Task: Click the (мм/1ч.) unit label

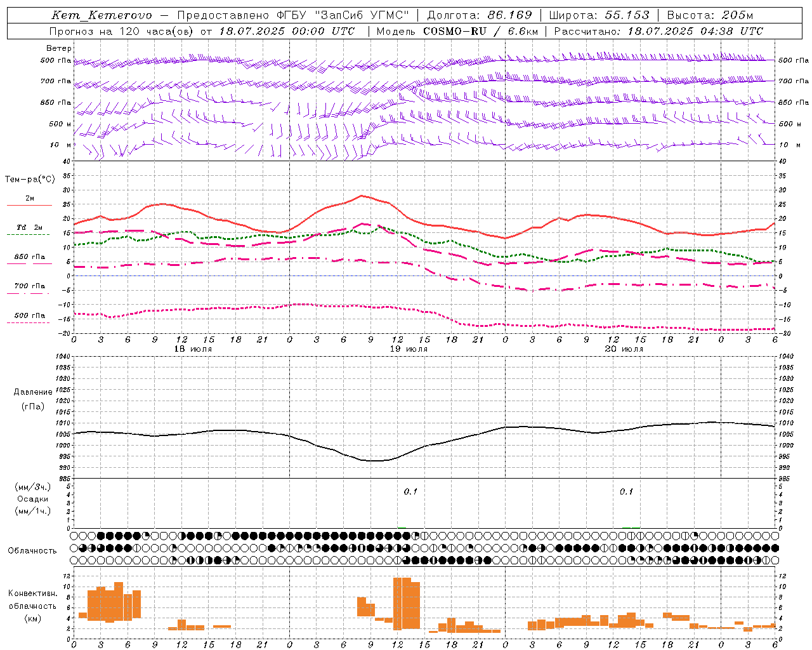Action: tap(32, 511)
